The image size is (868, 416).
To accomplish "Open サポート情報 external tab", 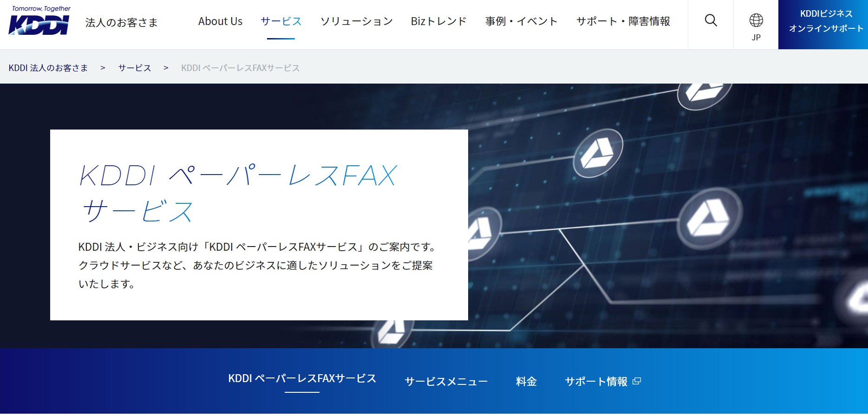I will click(x=603, y=382).
